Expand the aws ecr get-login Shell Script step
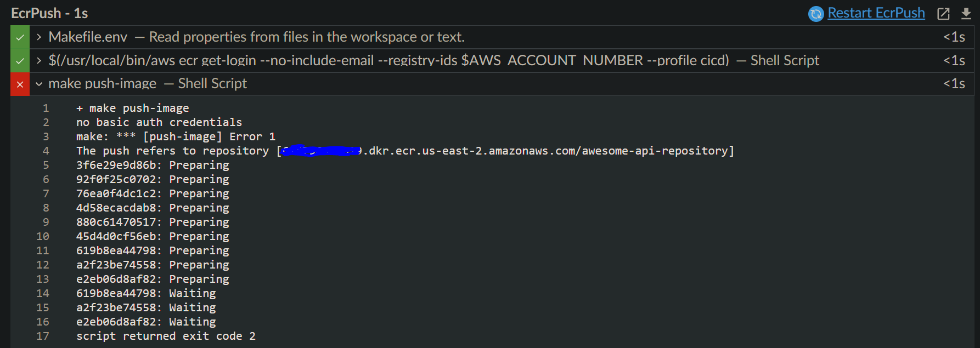Viewport: 980px width, 348px height. coord(38,60)
